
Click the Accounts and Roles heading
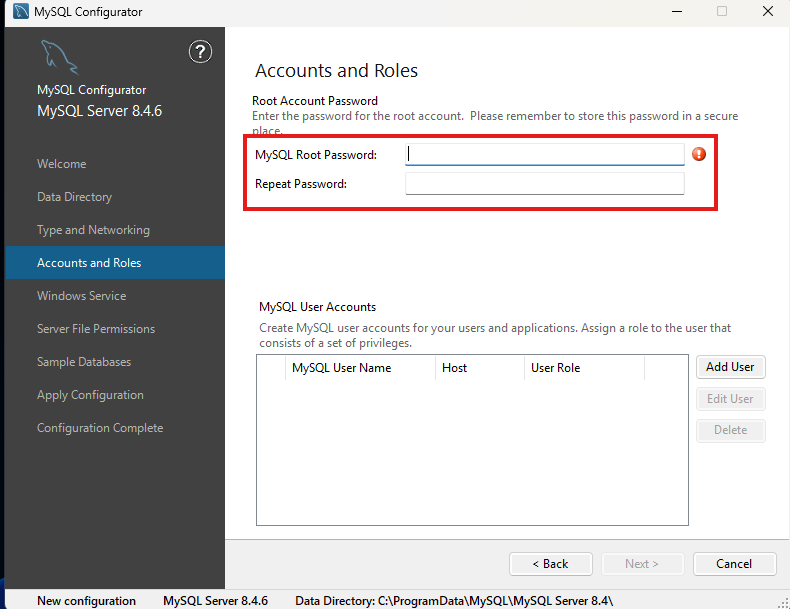pos(337,71)
